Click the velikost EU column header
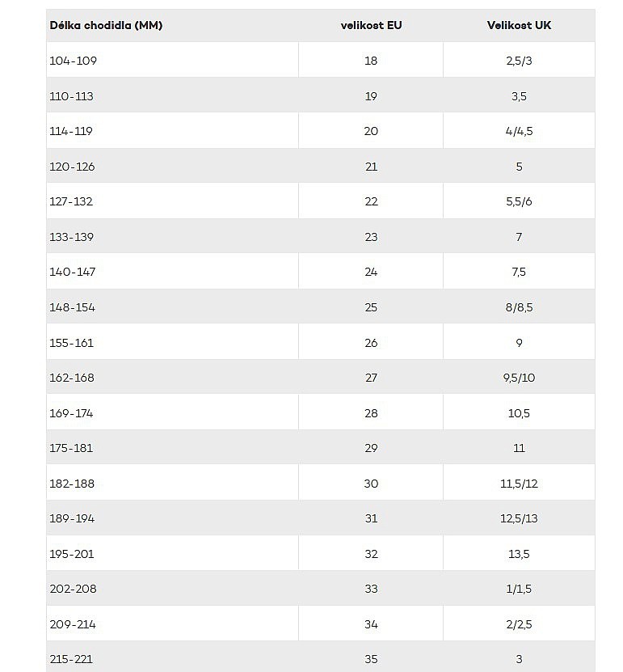This screenshot has height=672, width=623. (371, 25)
